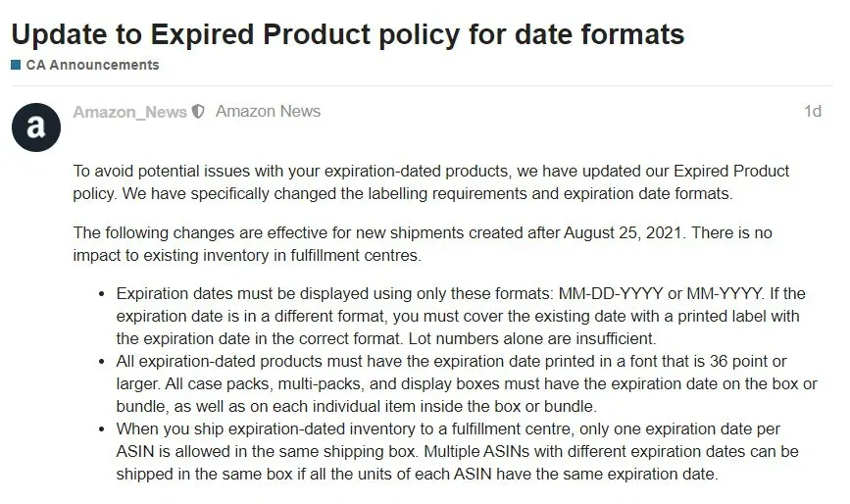Click the 1d post timestamp
This screenshot has height=504, width=850.
click(x=812, y=111)
